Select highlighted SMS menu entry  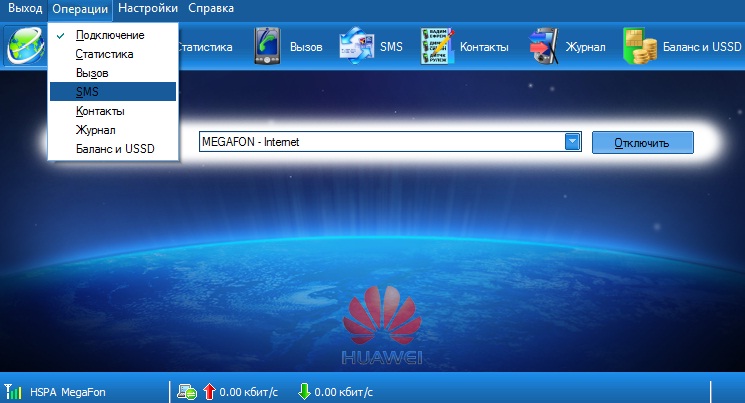click(x=113, y=92)
